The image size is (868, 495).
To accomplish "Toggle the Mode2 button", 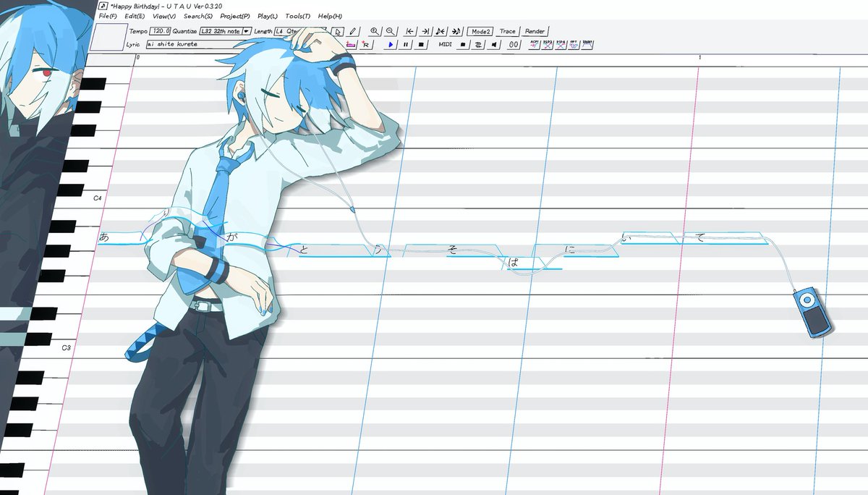I will 480,31.
